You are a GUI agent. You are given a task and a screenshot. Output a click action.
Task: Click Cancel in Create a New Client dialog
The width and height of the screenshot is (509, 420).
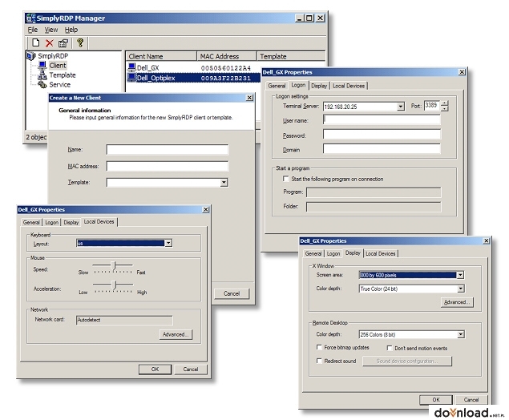232,293
